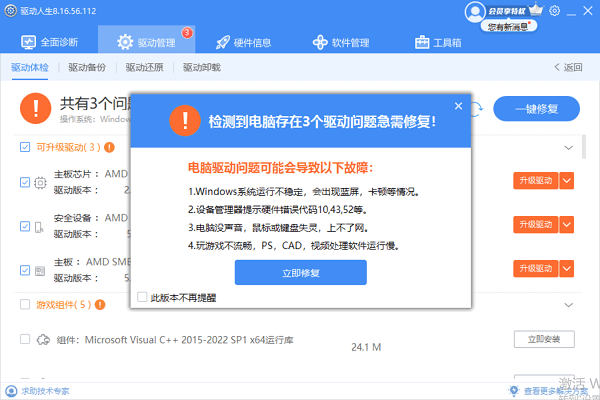This screenshot has width=600, height=400.
Task: Select the 驱动管理 tab
Action: tap(147, 39)
